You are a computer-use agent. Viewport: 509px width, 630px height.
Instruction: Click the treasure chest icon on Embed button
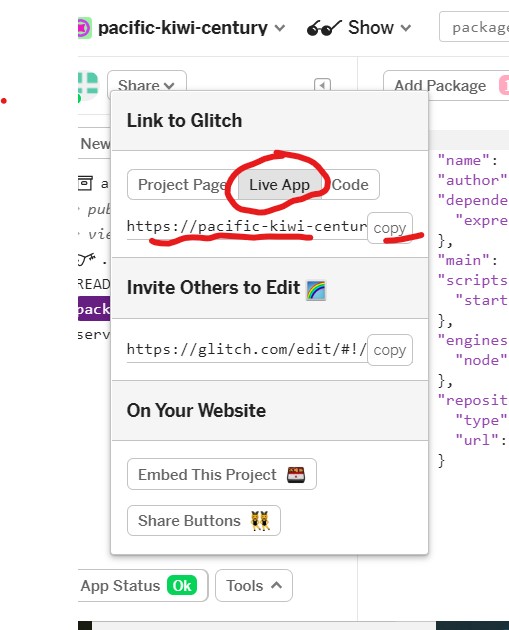coord(296,475)
